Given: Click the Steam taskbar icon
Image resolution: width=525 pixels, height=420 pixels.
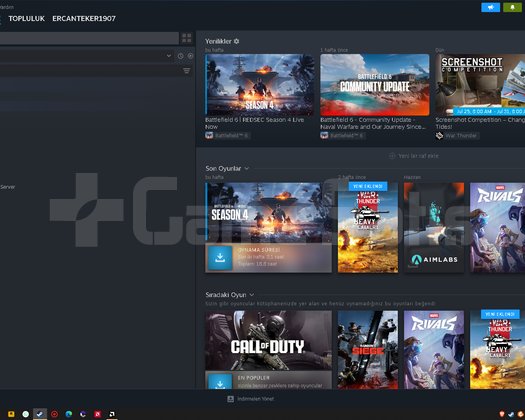Looking at the screenshot, I should tap(40, 414).
